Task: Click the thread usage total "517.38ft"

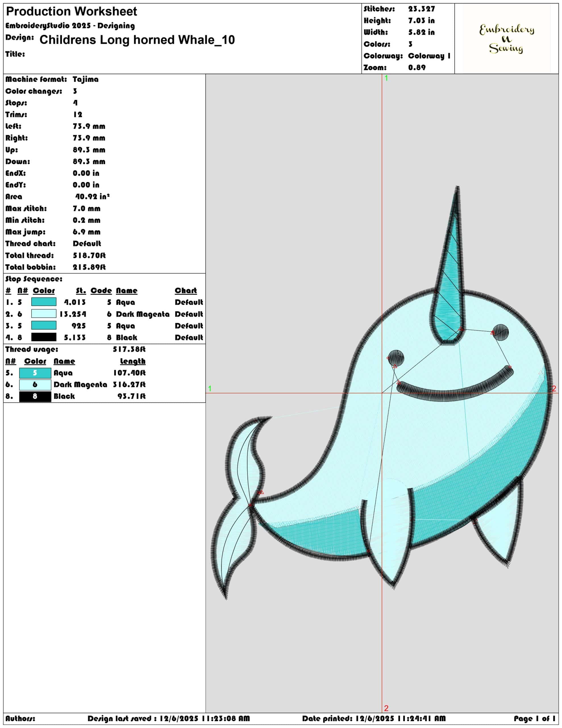Action: (x=129, y=349)
